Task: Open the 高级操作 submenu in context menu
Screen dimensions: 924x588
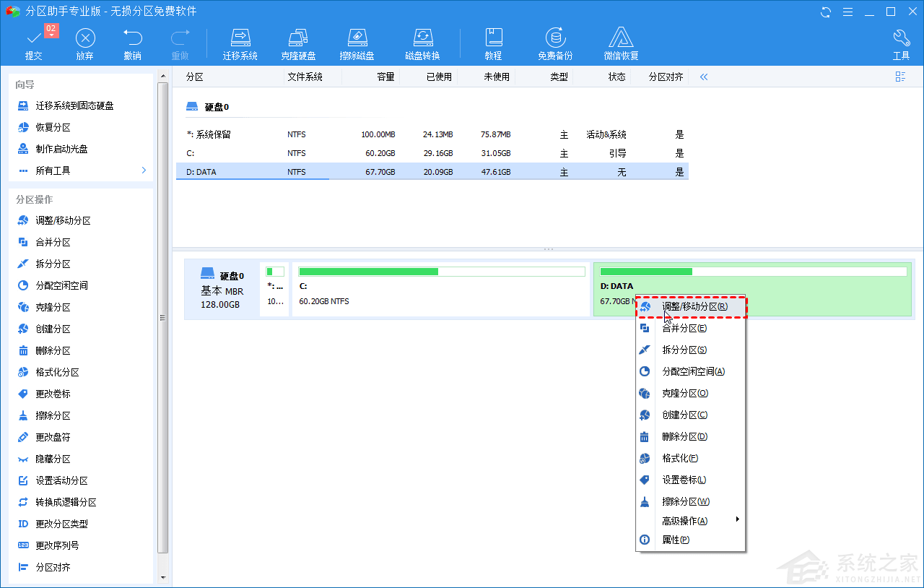Action: 683,519
